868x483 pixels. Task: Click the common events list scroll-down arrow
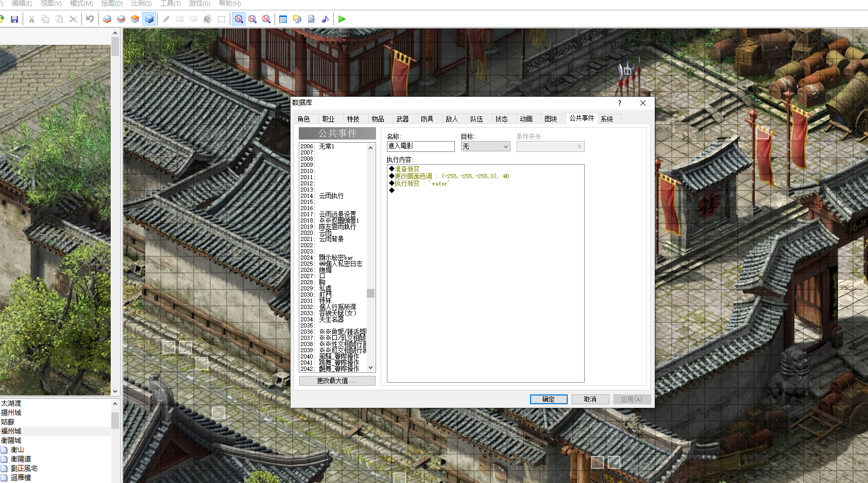click(370, 368)
